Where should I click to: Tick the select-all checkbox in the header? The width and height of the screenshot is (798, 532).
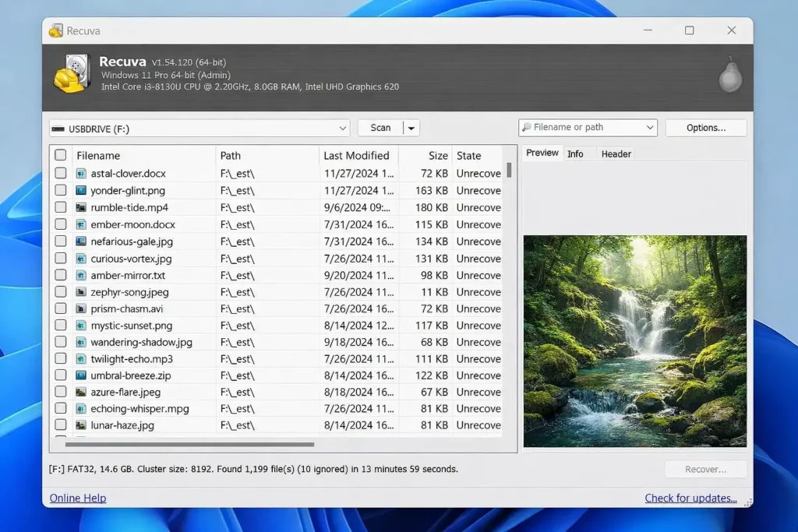61,156
